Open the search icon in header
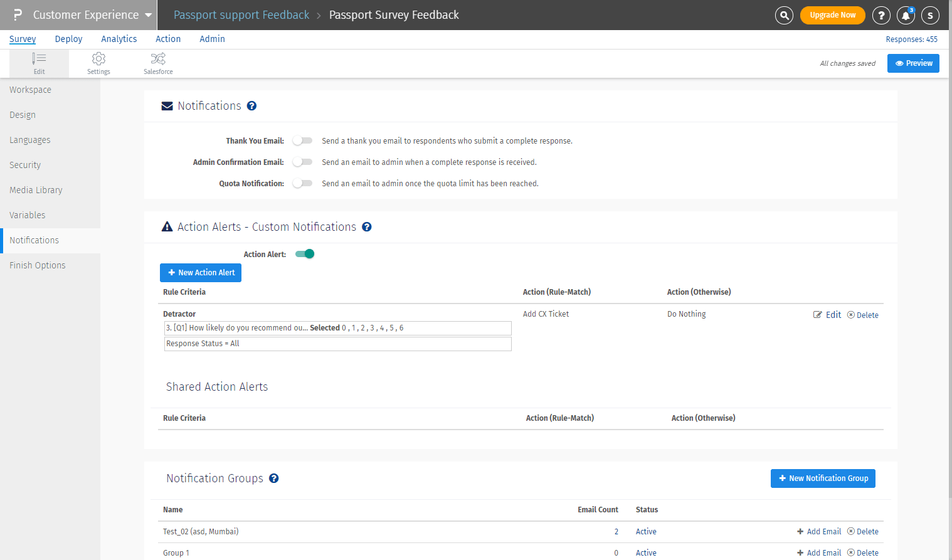 (784, 15)
